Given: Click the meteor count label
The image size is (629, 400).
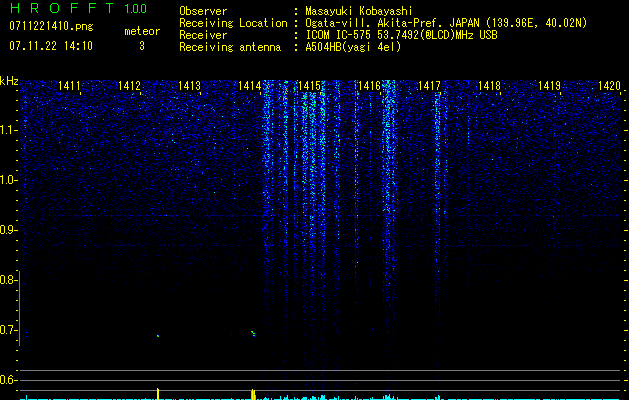Looking at the screenshot, I should tap(142, 31).
